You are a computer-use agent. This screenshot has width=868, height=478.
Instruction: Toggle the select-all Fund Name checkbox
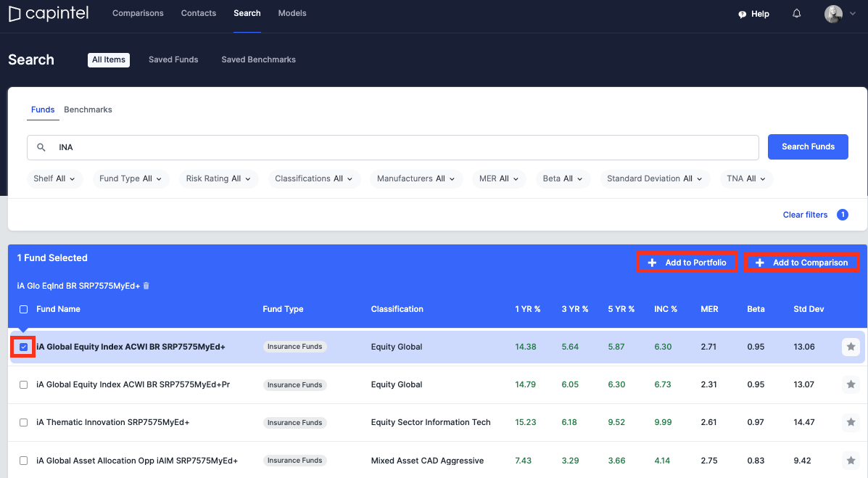click(x=23, y=309)
